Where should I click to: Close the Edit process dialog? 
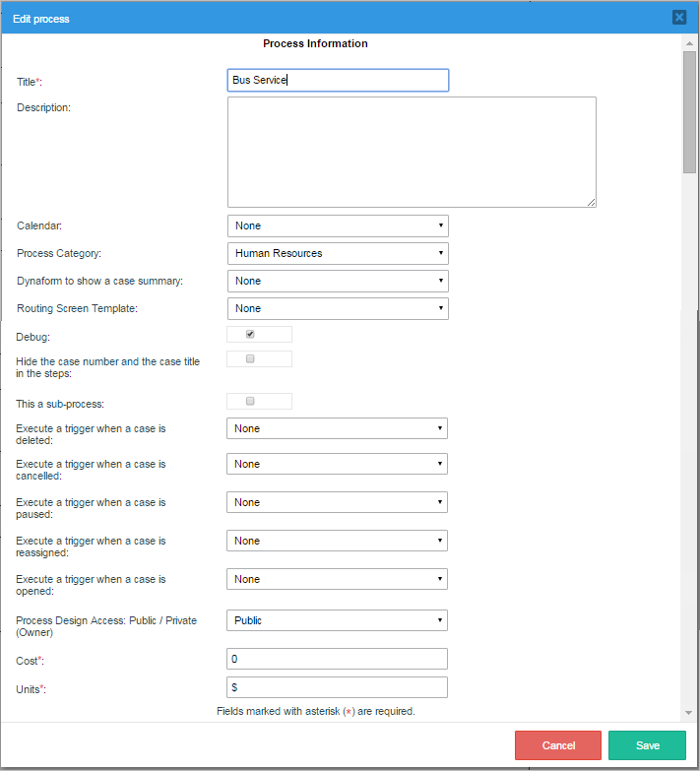point(679,17)
